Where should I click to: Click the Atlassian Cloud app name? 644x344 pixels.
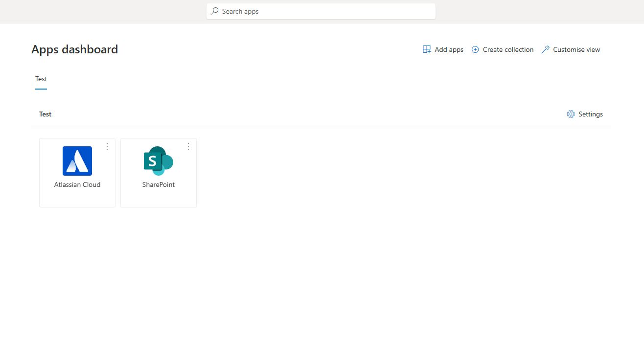[x=77, y=184]
